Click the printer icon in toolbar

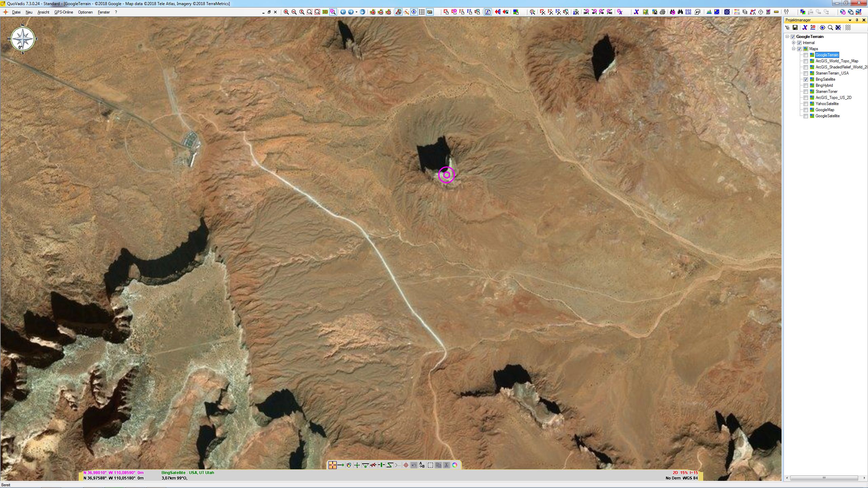pyautogui.click(x=662, y=12)
